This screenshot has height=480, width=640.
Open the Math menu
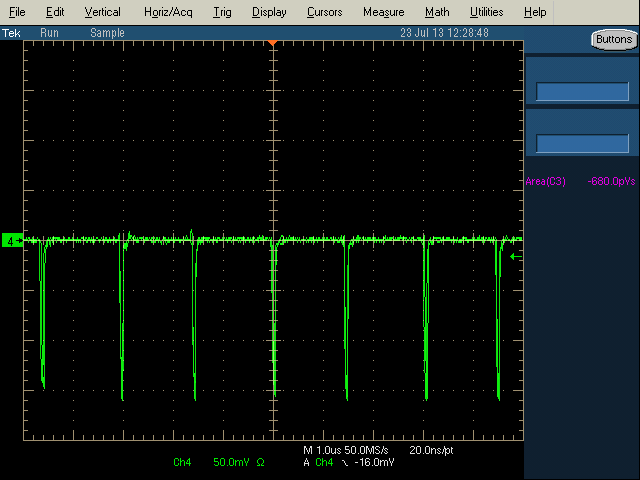pos(437,12)
